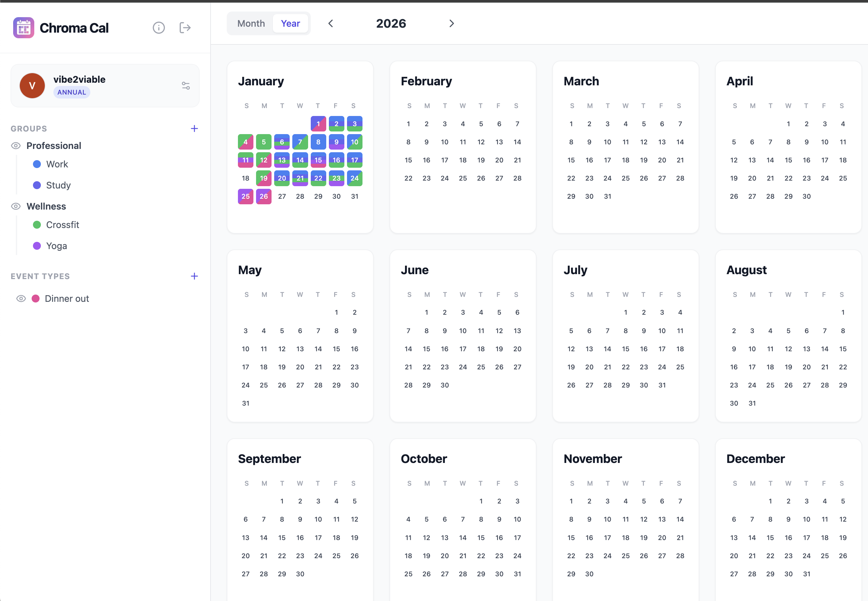Screen dimensions: 868x601
Task: Select January 15 in the calendar grid
Action: pos(318,160)
